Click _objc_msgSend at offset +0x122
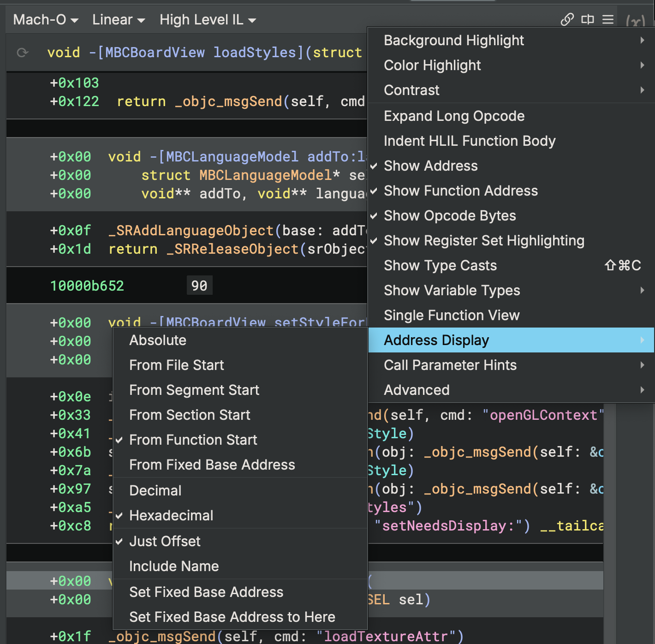The image size is (655, 644). (228, 101)
